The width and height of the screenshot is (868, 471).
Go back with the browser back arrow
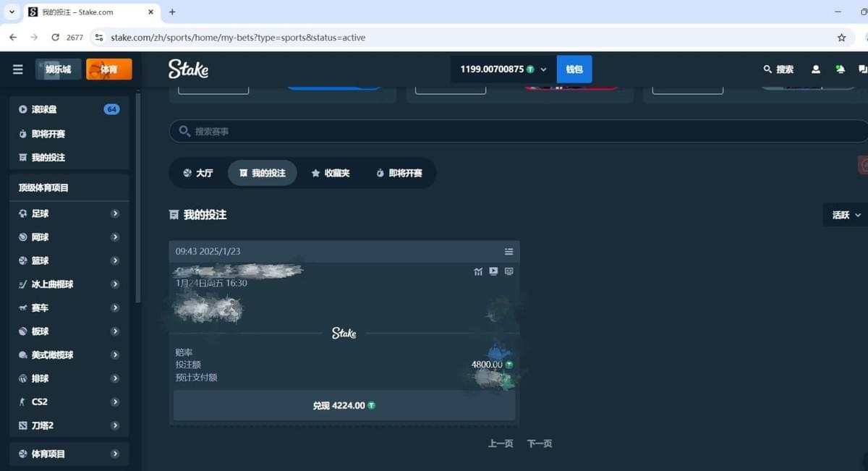pos(13,37)
